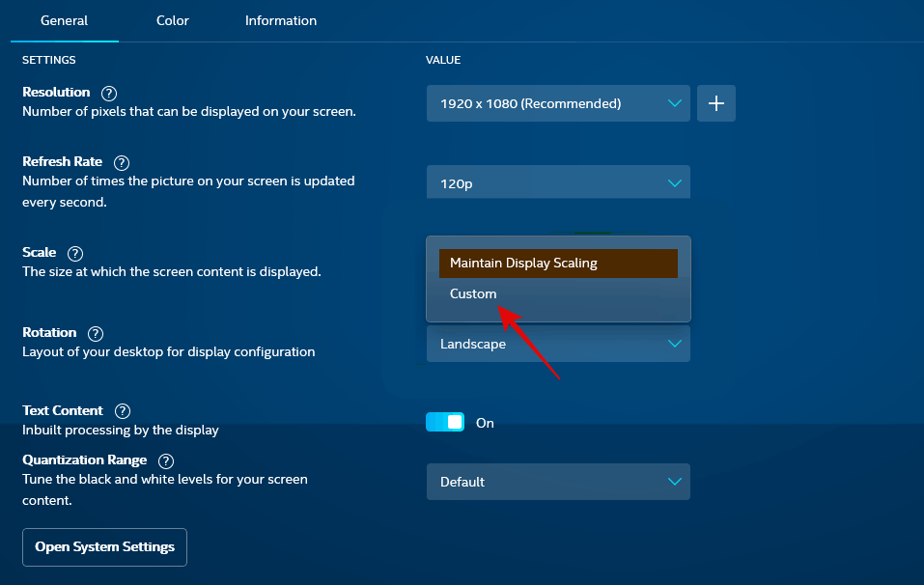The height and width of the screenshot is (585, 924).
Task: Click the Quantization Range help icon
Action: click(x=165, y=460)
